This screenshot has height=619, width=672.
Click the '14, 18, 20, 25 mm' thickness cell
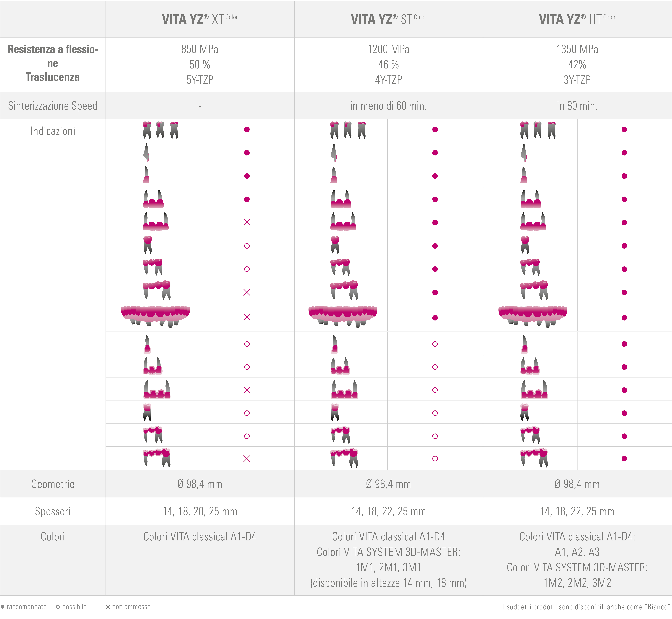coord(200,511)
